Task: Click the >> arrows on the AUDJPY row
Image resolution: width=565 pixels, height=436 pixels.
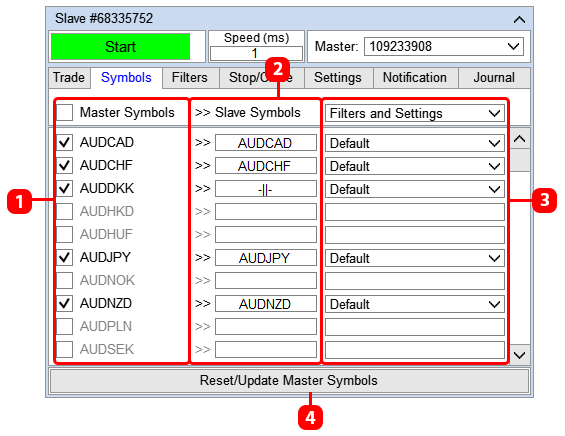Action: coord(203,258)
